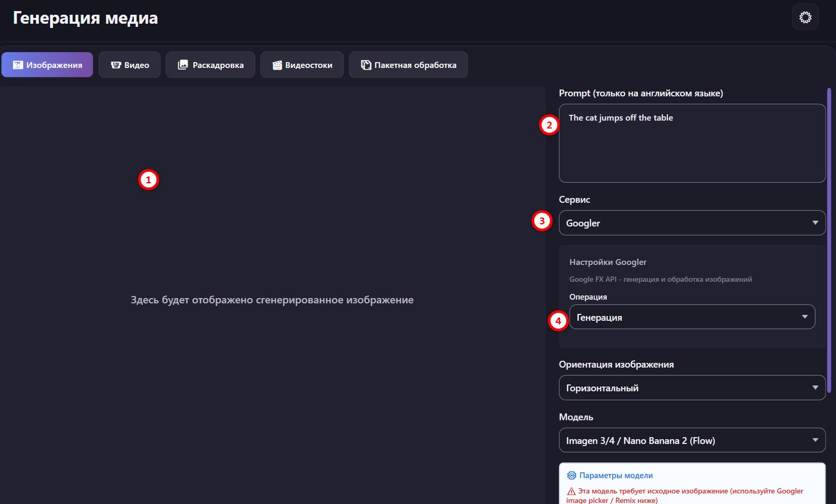Focus the Prompt text area
This screenshot has height=504, width=836.
click(692, 143)
